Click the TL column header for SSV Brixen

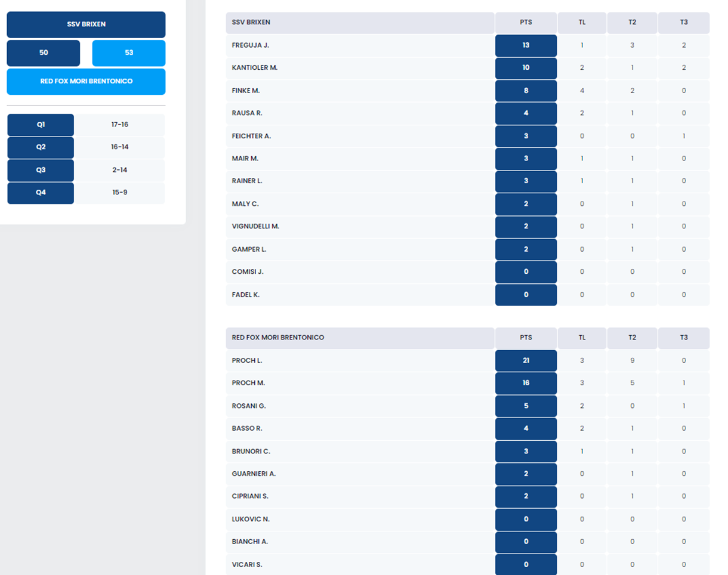[582, 23]
